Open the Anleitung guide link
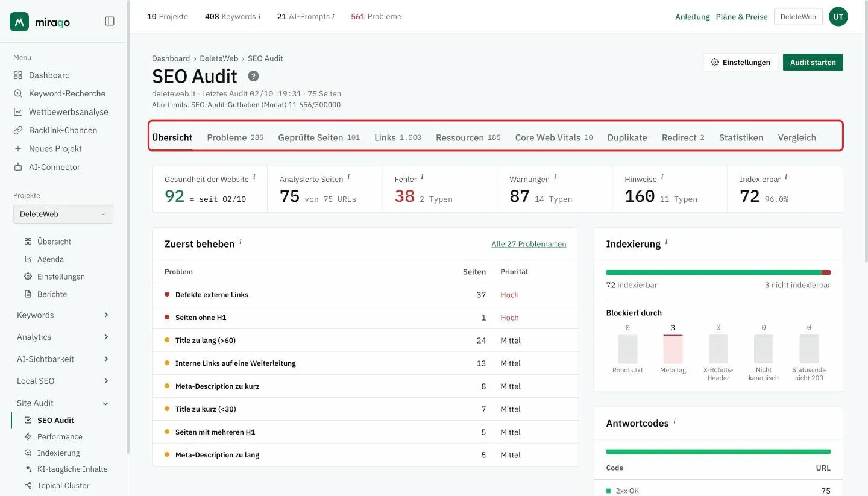868x496 pixels. click(x=693, y=17)
